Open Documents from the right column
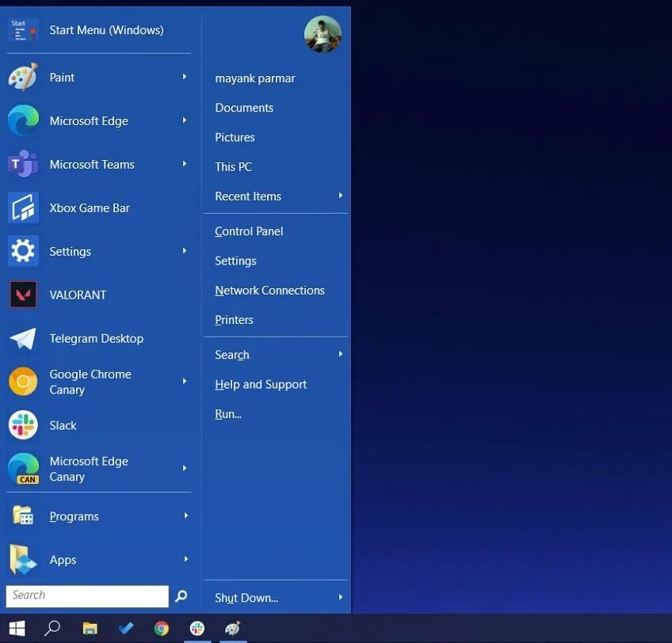 point(244,108)
